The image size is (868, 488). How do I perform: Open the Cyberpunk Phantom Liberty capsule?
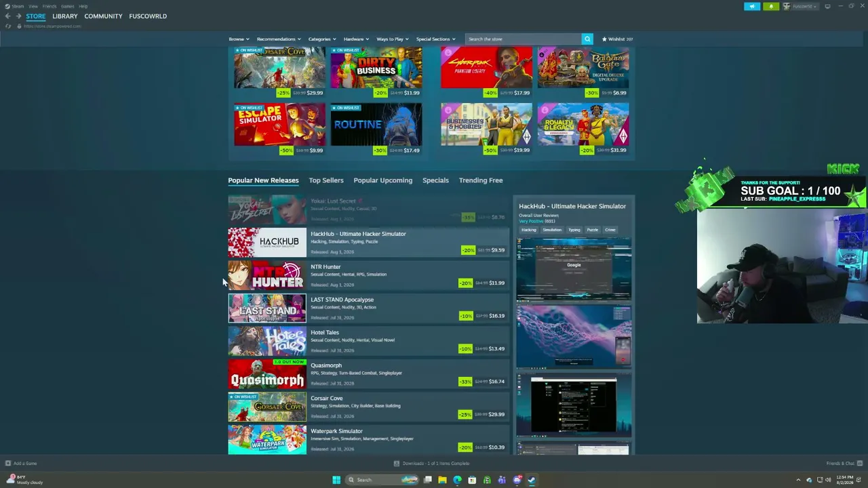(486, 73)
